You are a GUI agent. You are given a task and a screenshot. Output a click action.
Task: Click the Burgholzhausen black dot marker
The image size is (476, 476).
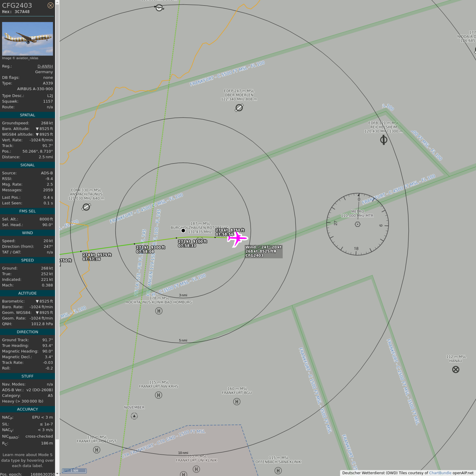[183, 230]
